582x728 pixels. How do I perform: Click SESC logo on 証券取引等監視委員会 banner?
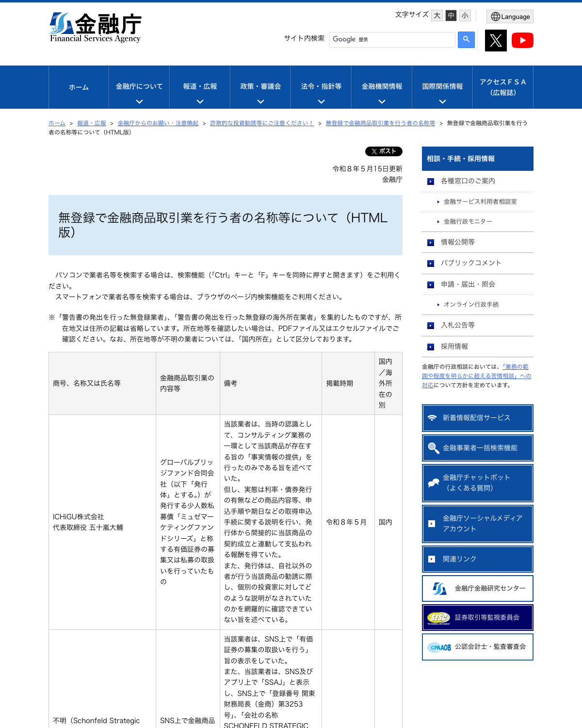438,618
